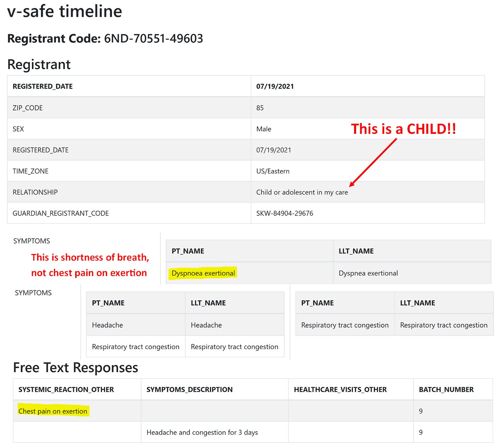This screenshot has height=448, width=500.
Task: Click batch number 9 in Chest pain row
Action: coord(453,411)
